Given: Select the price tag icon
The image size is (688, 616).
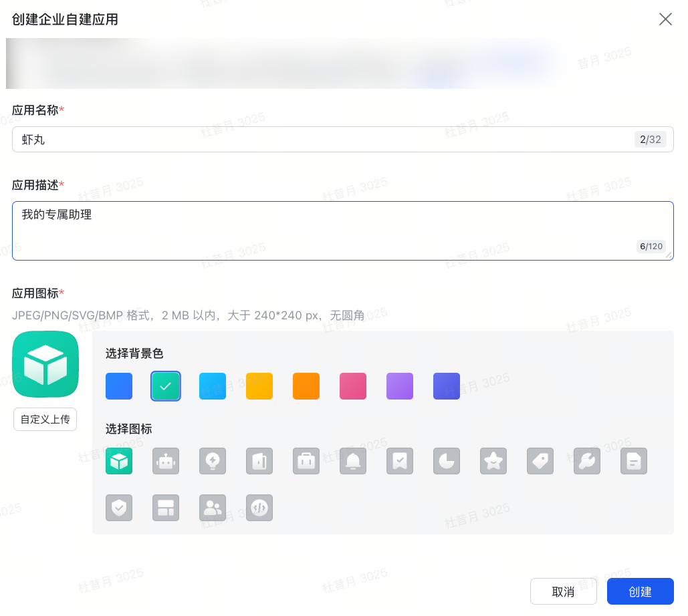Looking at the screenshot, I should click(540, 461).
